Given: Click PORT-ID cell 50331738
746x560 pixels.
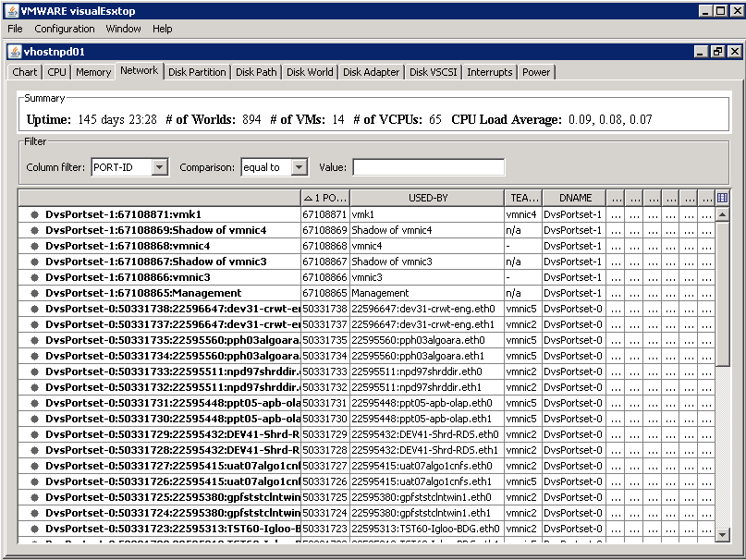Looking at the screenshot, I should click(325, 309).
